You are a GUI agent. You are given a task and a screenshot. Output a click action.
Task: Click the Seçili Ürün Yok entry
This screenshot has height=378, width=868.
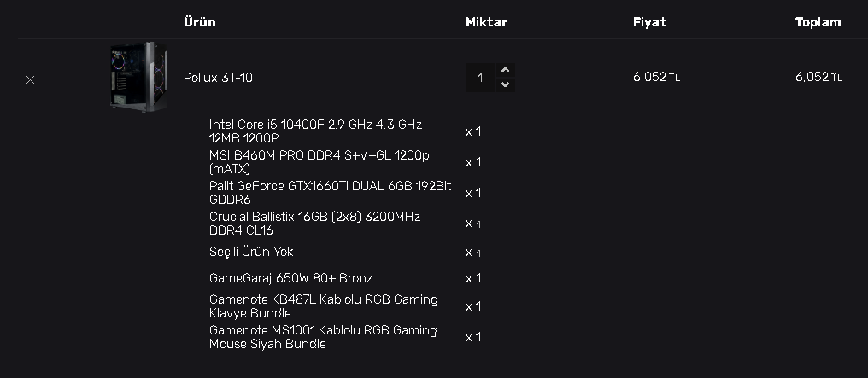(x=251, y=252)
